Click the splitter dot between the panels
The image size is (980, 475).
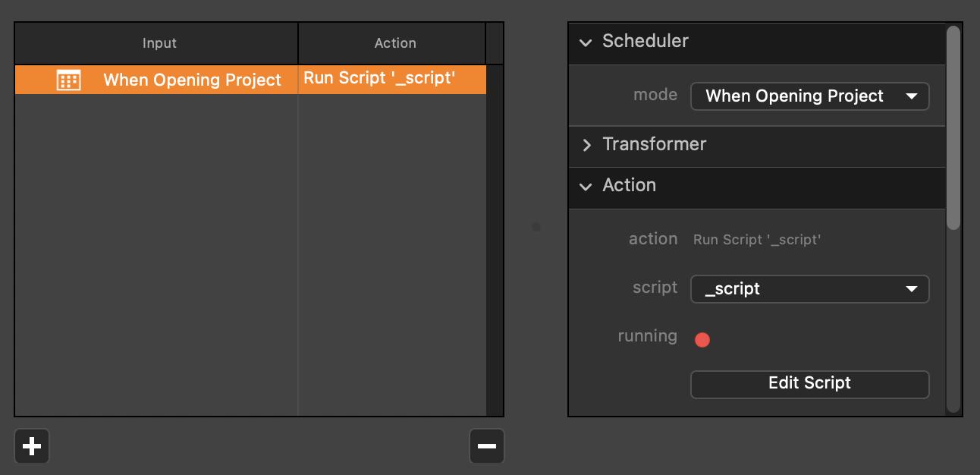pyautogui.click(x=536, y=227)
